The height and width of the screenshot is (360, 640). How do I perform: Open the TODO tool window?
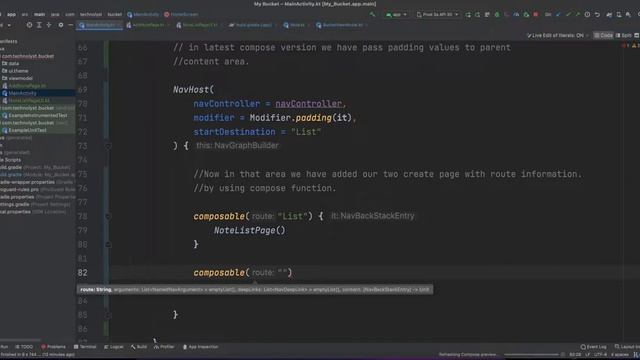[24, 347]
